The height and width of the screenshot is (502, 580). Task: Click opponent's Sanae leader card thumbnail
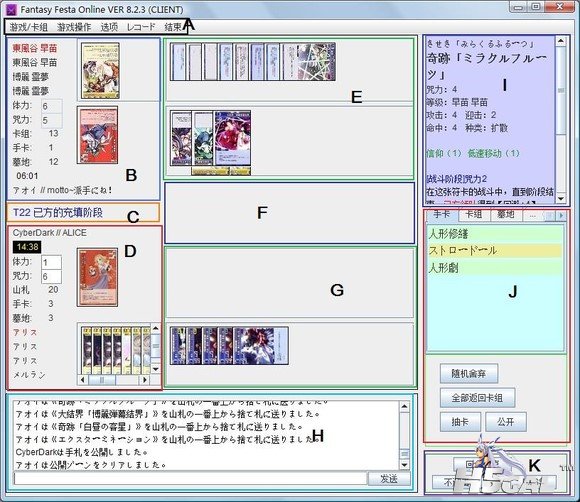click(100, 71)
